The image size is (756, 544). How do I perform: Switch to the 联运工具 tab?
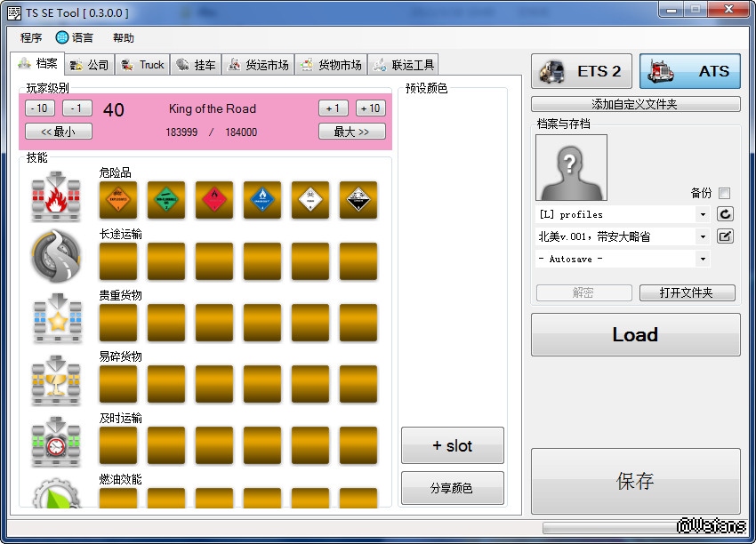point(404,65)
